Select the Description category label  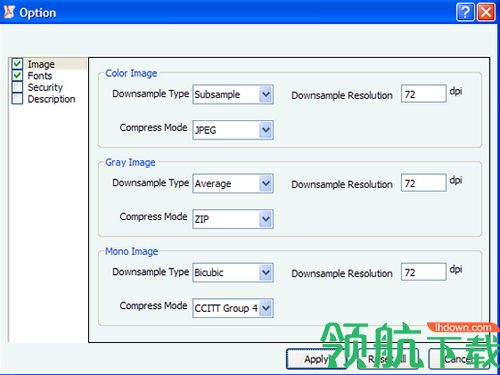point(51,99)
